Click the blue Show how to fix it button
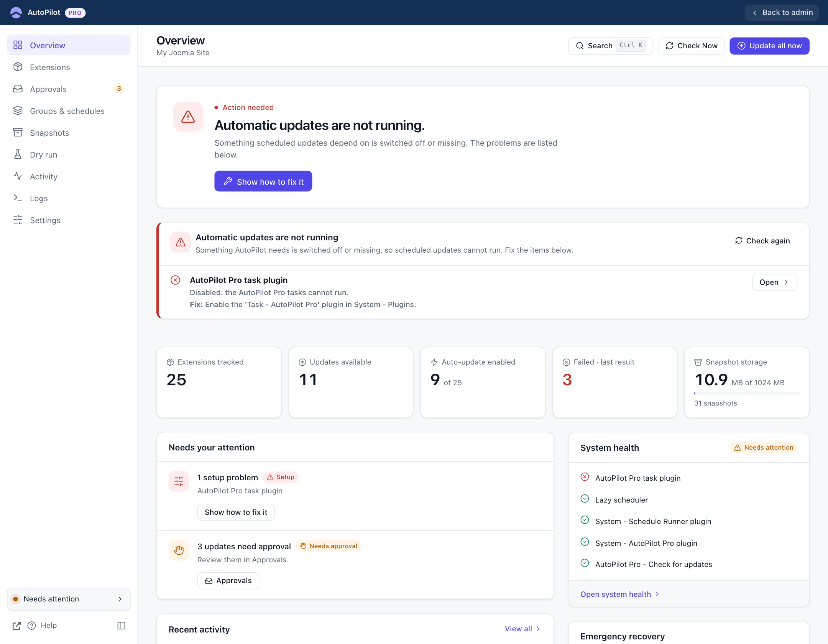Screen dimensions: 828x644 pyautogui.click(x=263, y=181)
